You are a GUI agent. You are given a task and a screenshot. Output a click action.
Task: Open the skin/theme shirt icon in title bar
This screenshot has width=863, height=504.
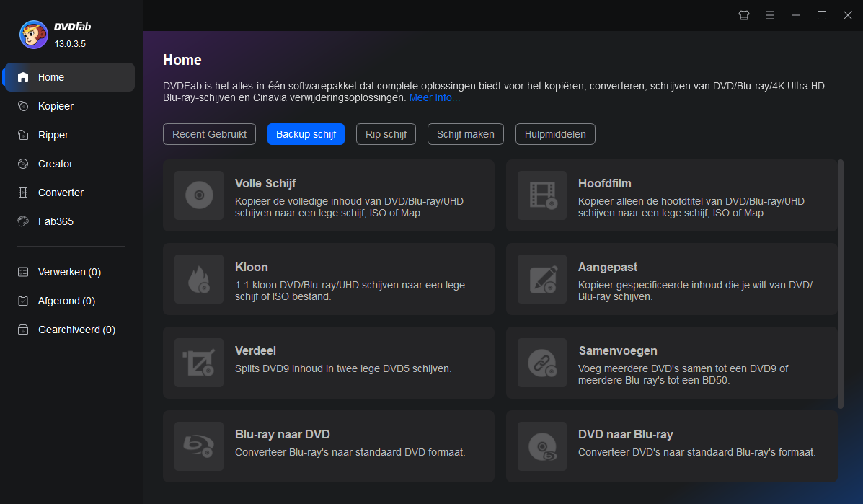[x=743, y=15]
